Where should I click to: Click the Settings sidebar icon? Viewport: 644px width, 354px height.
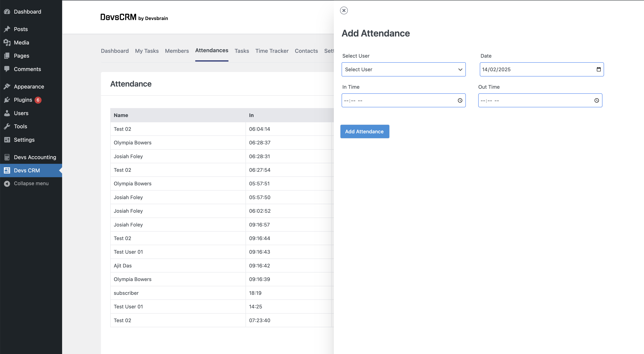[7, 140]
